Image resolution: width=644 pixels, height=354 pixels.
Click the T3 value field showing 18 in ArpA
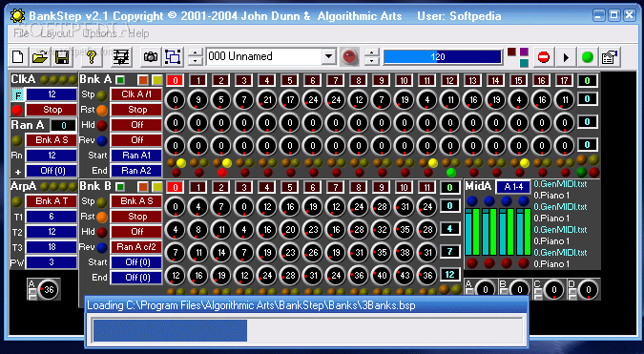51,247
